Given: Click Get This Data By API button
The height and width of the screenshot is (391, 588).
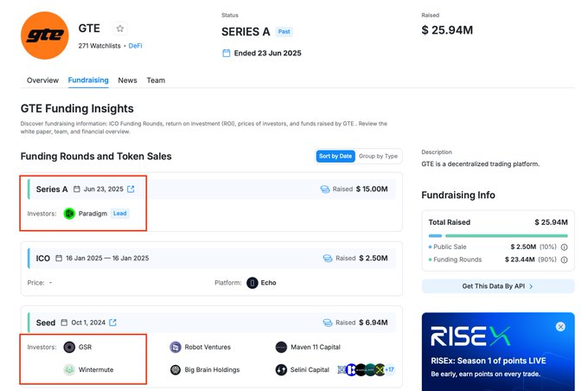Looking at the screenshot, I should click(498, 286).
